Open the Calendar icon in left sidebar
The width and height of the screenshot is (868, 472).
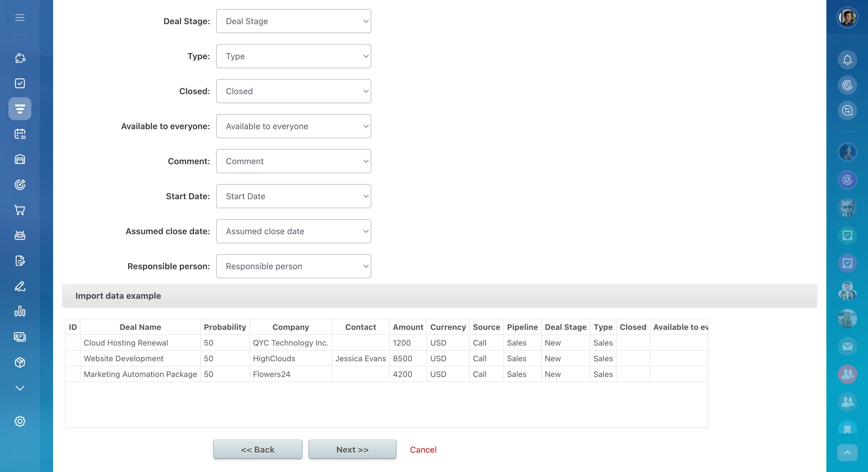click(20, 134)
